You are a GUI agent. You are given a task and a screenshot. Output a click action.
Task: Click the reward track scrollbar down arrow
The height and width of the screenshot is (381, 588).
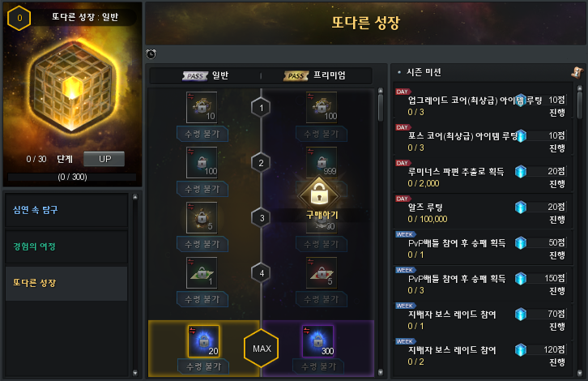(x=381, y=372)
